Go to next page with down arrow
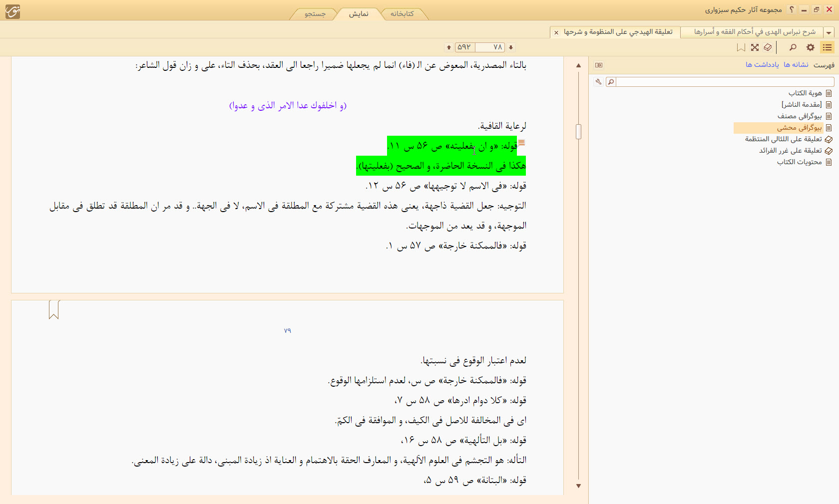The image size is (839, 504). tap(511, 47)
